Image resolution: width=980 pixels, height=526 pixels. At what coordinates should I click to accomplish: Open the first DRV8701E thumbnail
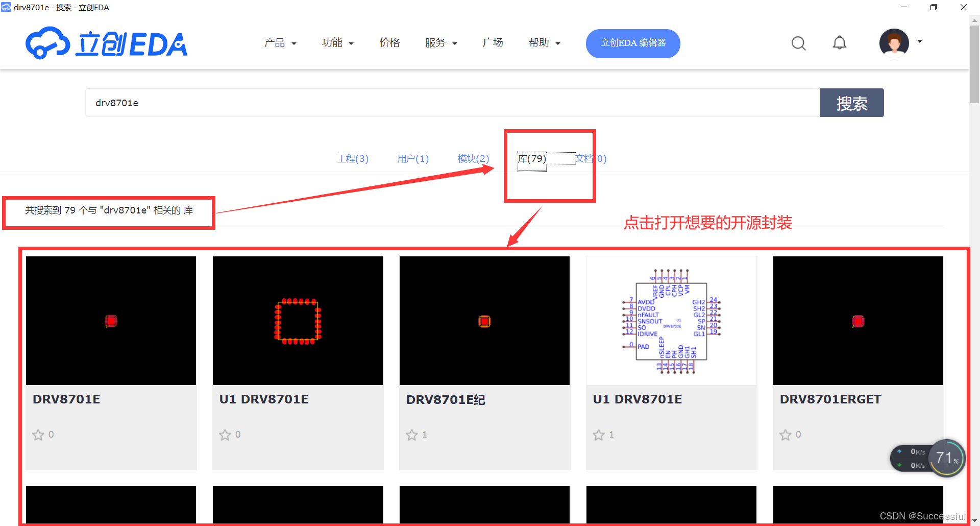tap(111, 321)
